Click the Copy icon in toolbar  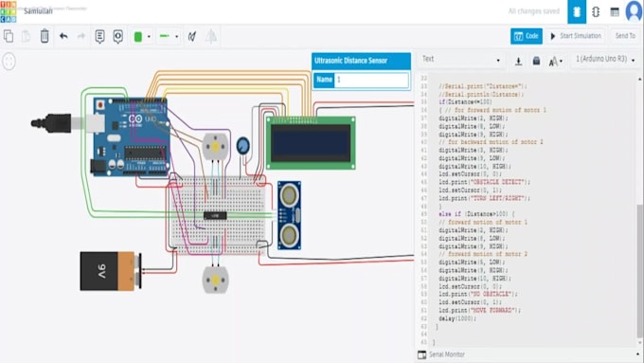9,36
